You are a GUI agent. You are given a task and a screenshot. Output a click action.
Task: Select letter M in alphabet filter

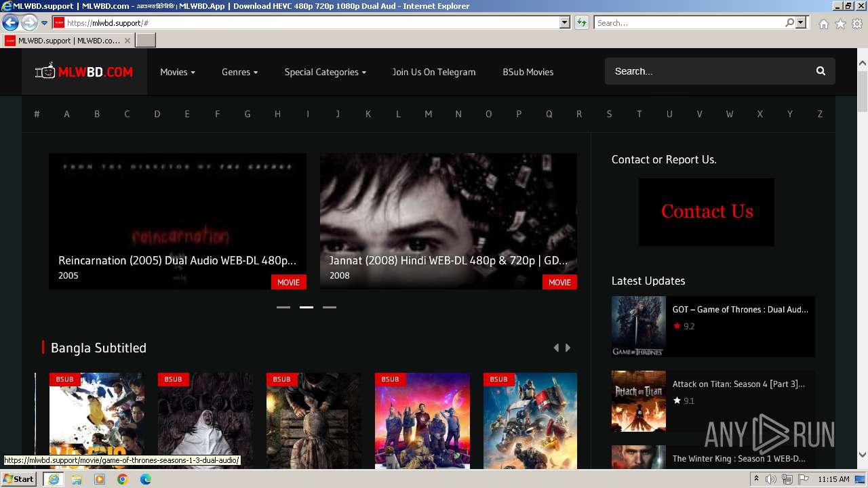tap(428, 114)
